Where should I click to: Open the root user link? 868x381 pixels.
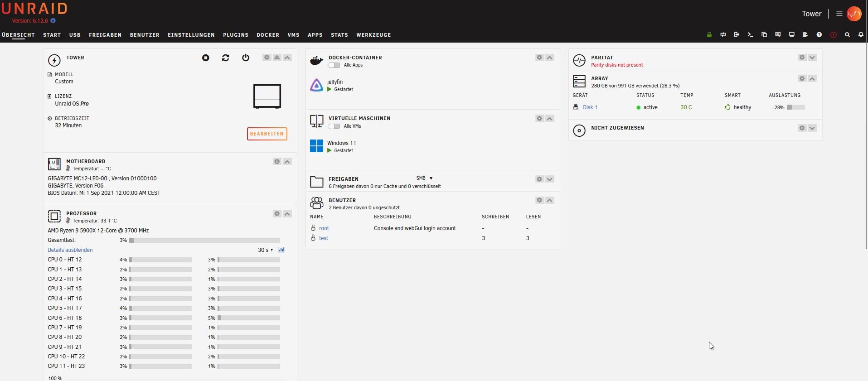pos(324,228)
